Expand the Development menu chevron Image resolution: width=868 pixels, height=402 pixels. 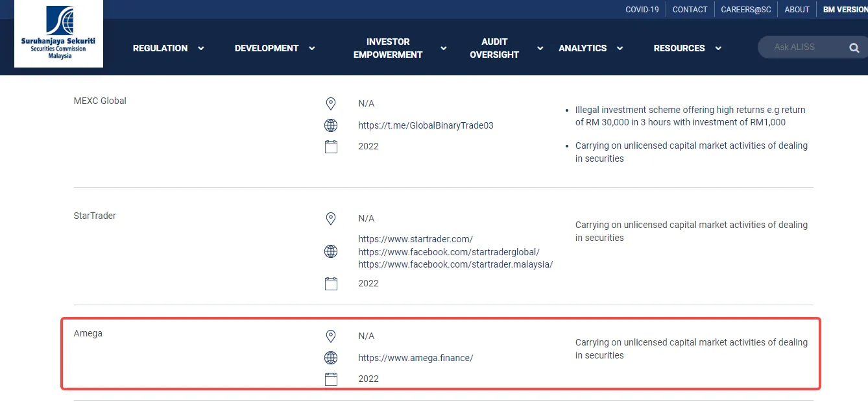pos(312,48)
